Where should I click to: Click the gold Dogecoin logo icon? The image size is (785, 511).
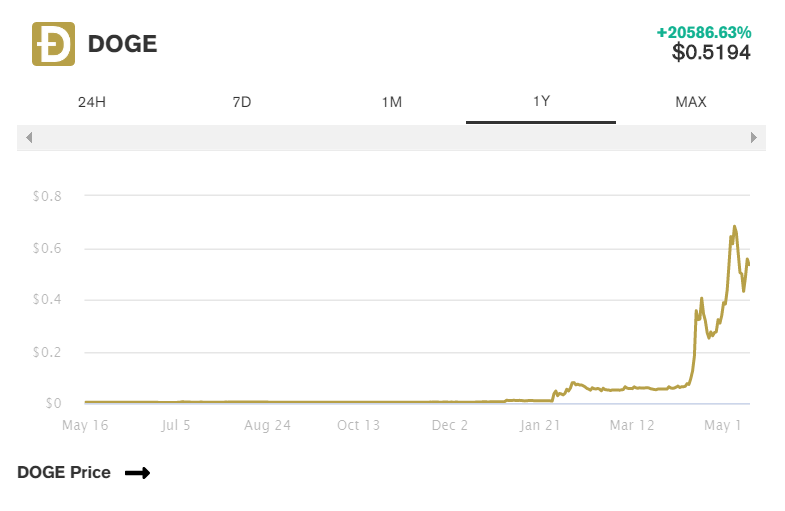54,44
